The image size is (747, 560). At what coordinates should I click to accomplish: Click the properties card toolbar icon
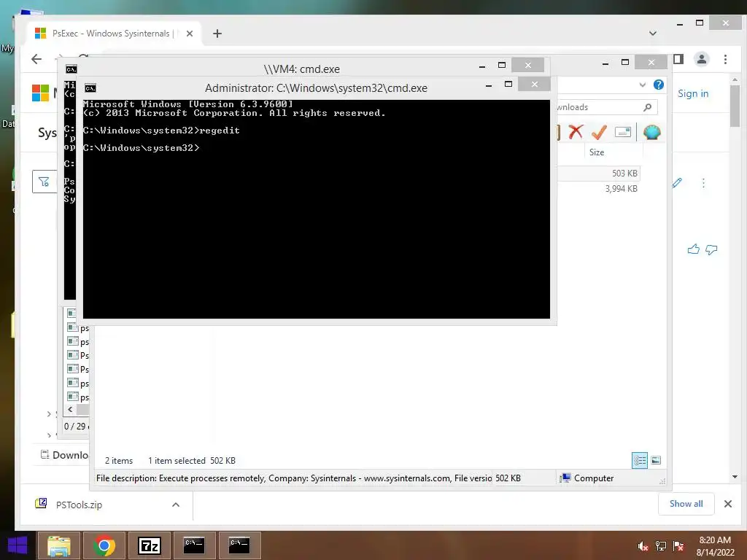623,132
